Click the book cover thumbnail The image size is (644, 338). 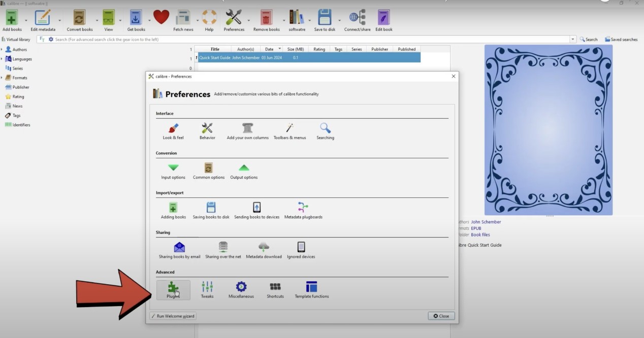549,130
